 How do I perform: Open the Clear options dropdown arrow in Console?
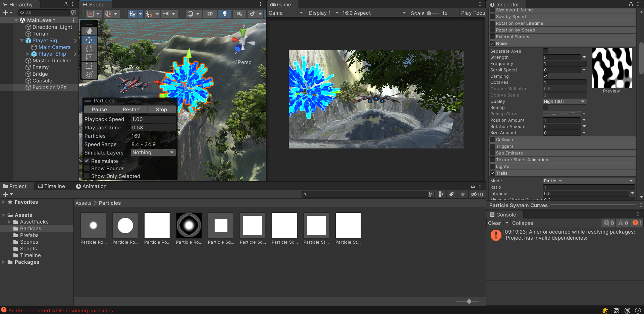[507, 223]
